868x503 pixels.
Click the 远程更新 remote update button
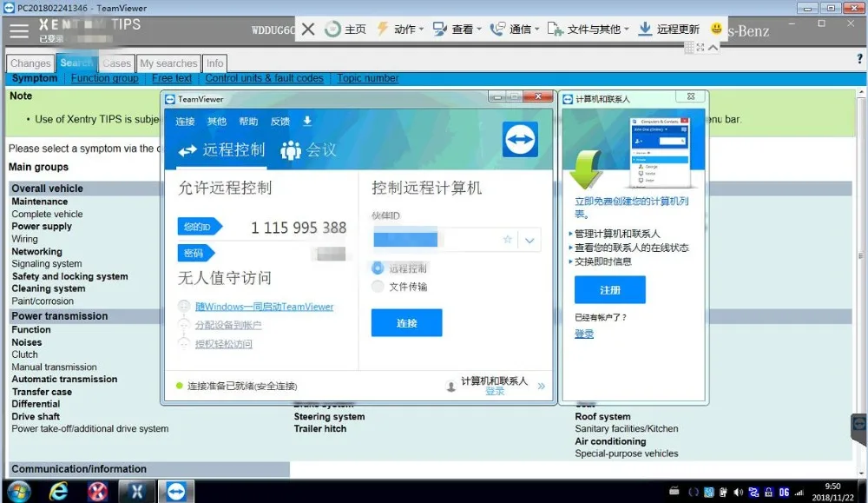click(x=668, y=30)
